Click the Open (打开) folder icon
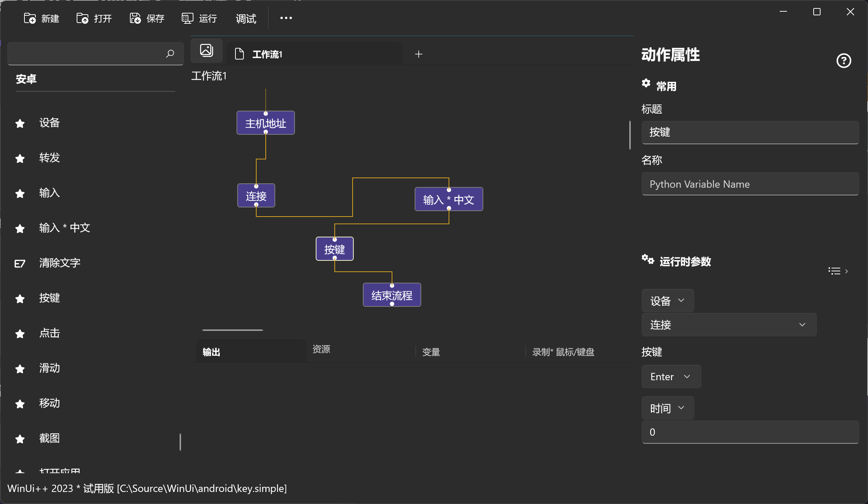Screen dimensions: 868x504 click(82, 18)
